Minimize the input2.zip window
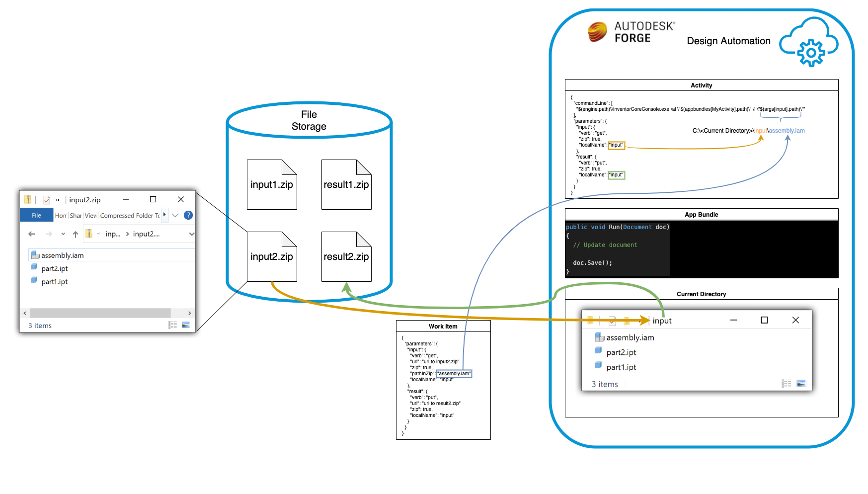This screenshot has height=494, width=868. [x=126, y=199]
